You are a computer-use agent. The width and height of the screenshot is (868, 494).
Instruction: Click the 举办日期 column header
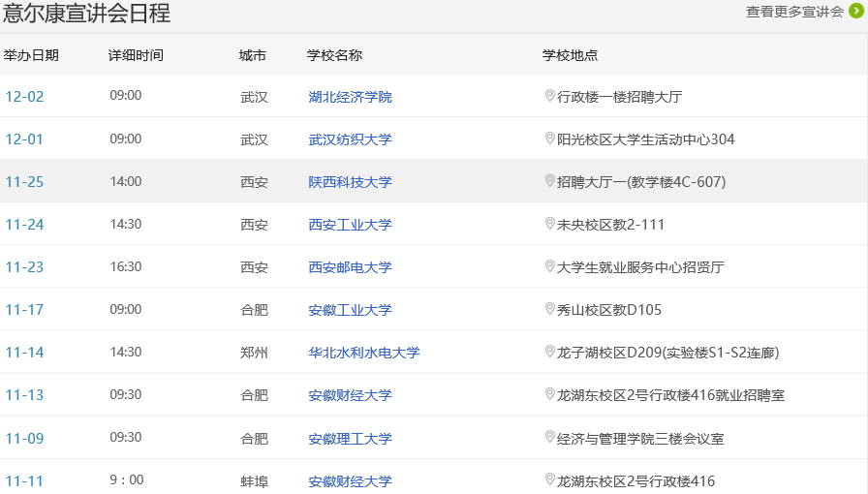(31, 55)
